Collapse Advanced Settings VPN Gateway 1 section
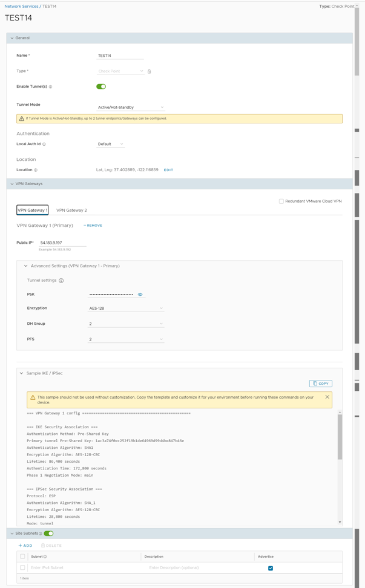 (x=25, y=266)
